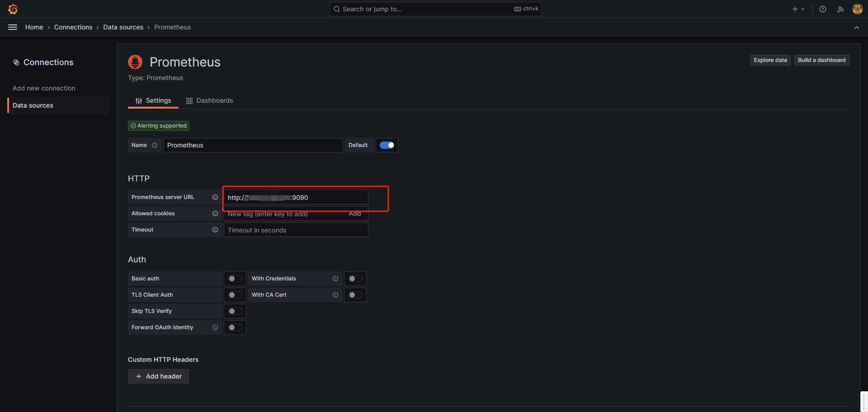
Task: Click Add next to allowed cookies
Action: (355, 213)
